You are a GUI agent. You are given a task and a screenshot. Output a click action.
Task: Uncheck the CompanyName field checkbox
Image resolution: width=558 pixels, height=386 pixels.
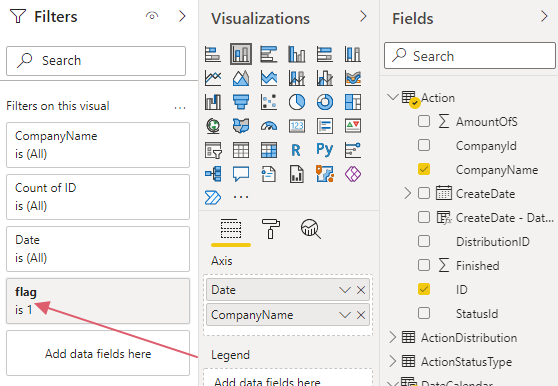point(424,169)
